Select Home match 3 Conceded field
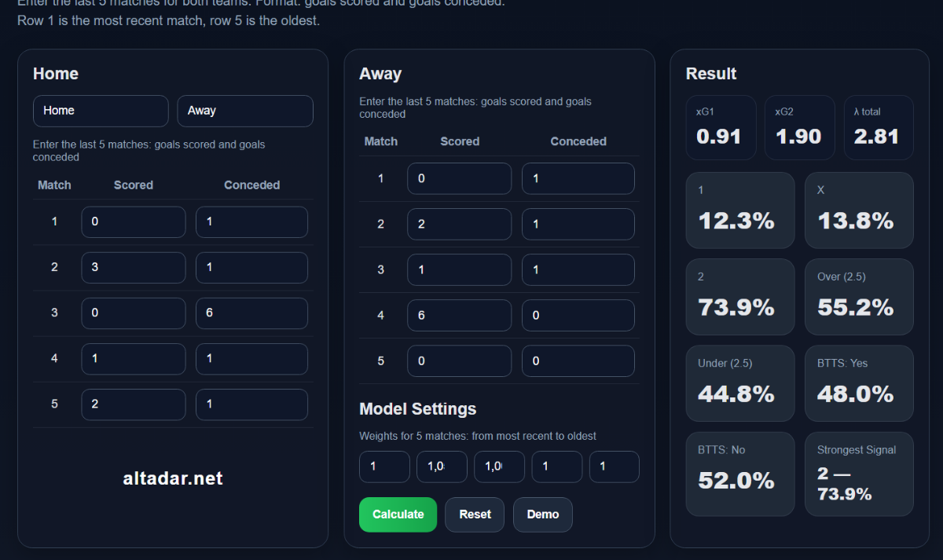The width and height of the screenshot is (943, 560). (x=251, y=313)
